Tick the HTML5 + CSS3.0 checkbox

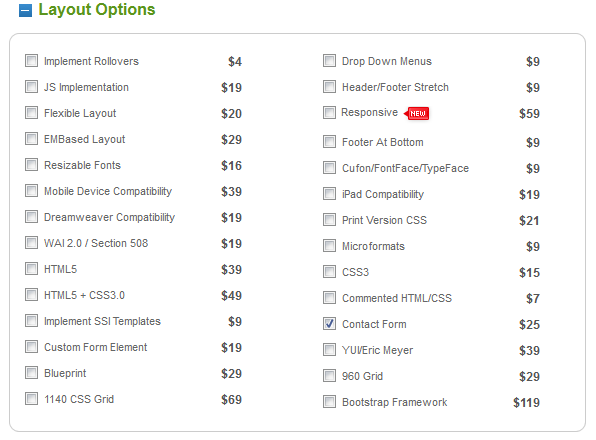(31, 294)
